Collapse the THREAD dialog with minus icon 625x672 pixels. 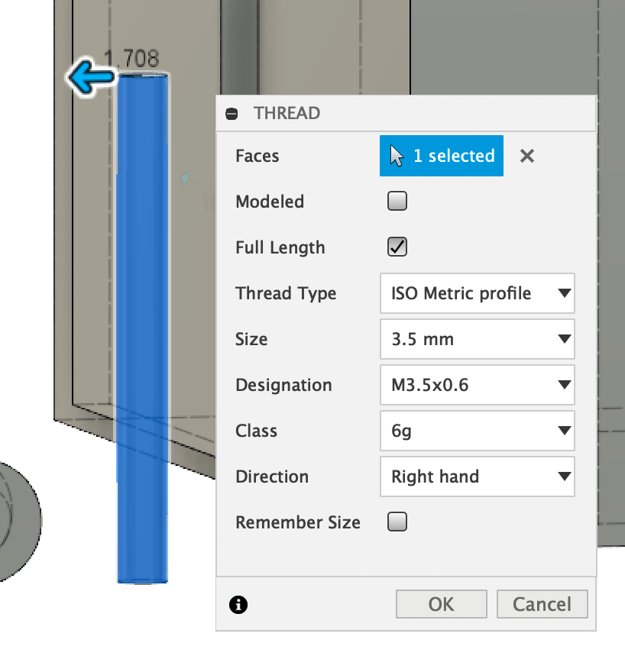pyautogui.click(x=232, y=114)
